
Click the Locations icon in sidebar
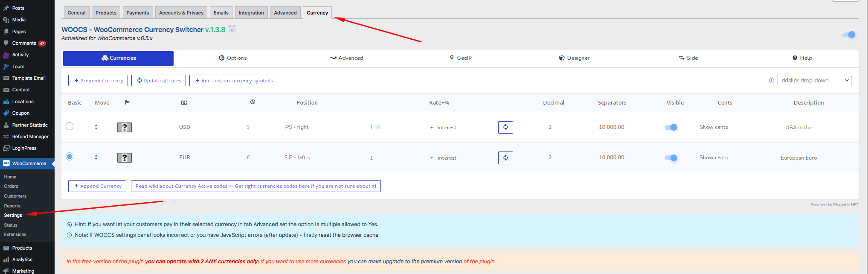(6, 102)
